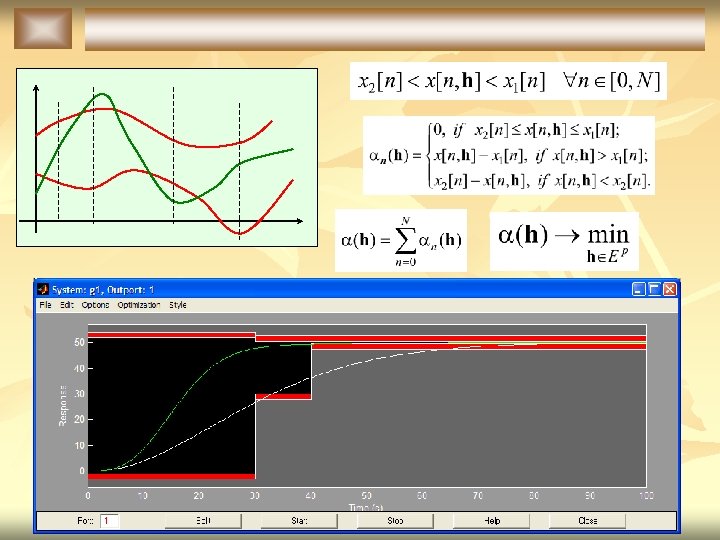This screenshot has width=720, height=540.
Task: Open the Options menu
Action: [95, 305]
